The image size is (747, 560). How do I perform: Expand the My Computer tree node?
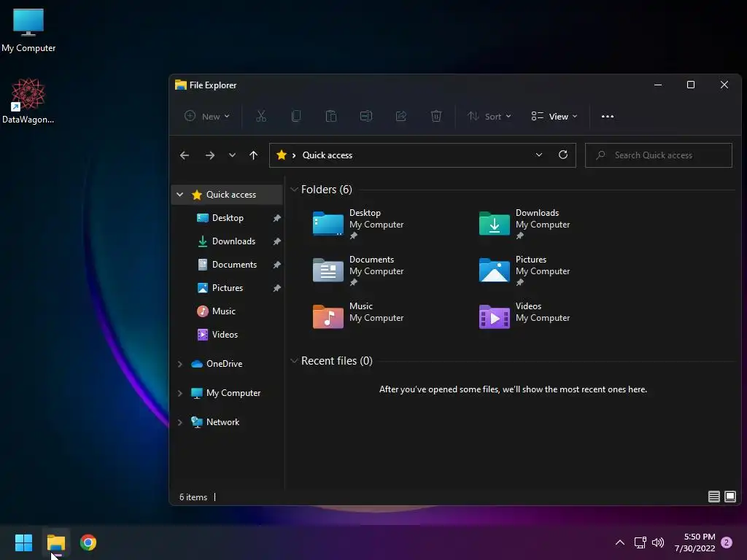pos(180,393)
